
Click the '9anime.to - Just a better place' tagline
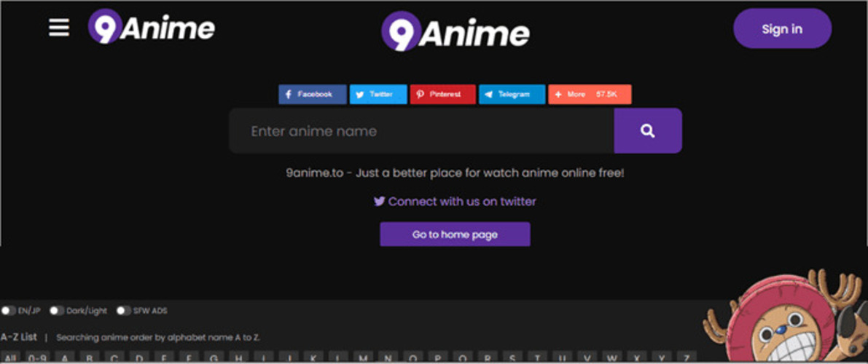455,173
